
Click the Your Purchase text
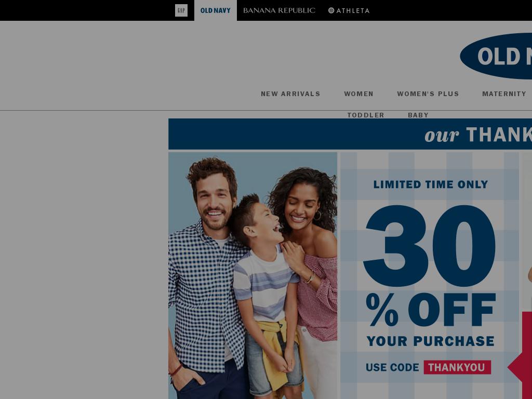point(431,341)
